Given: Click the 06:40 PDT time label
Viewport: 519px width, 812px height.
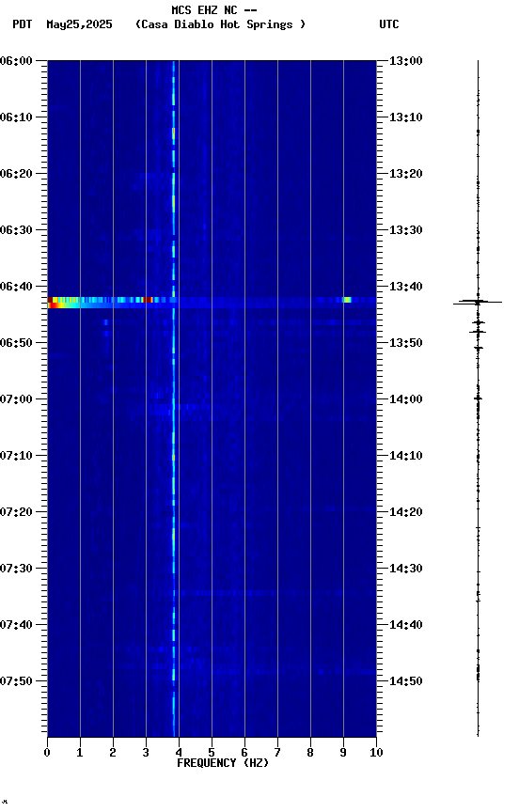Looking at the screenshot, I should (x=16, y=287).
